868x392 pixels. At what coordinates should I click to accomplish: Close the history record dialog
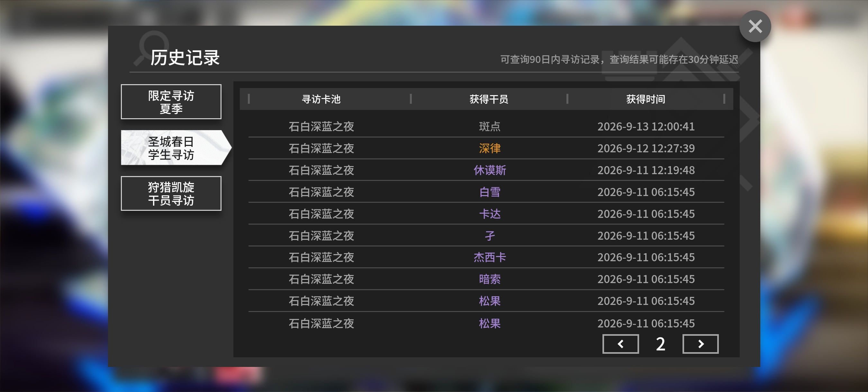pos(755,26)
